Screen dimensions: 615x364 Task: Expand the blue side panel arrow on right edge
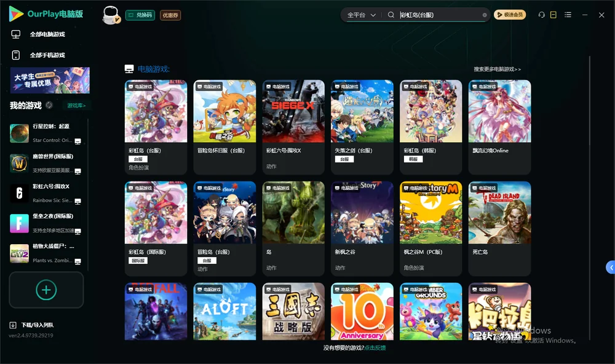click(x=610, y=267)
